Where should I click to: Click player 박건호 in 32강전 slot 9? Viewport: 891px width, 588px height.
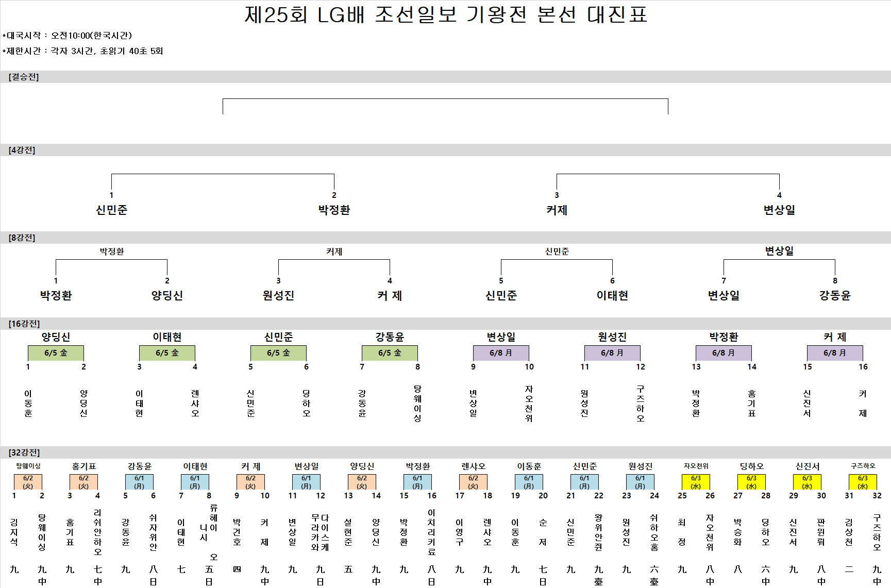pos(237,532)
